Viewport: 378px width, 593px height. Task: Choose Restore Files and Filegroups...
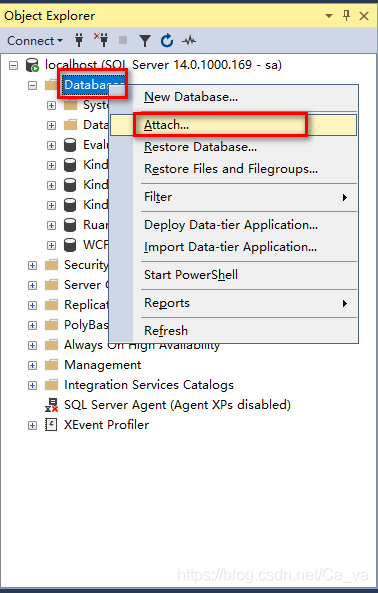(x=233, y=169)
